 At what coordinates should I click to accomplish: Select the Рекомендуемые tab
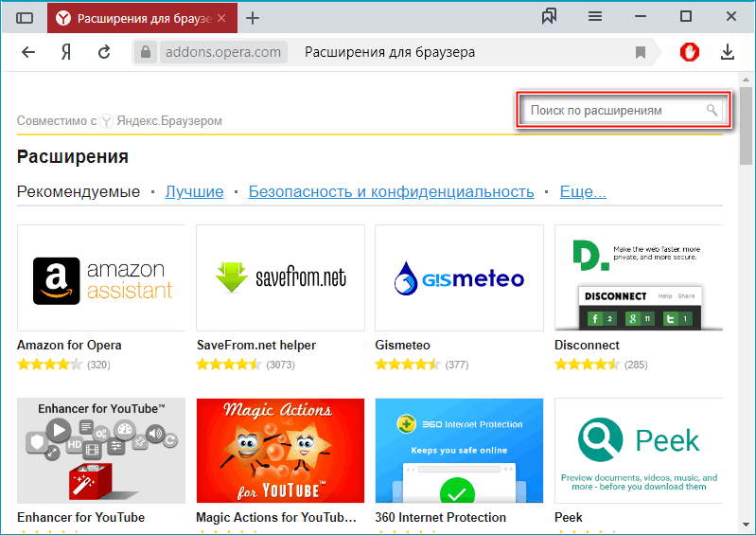point(79,191)
